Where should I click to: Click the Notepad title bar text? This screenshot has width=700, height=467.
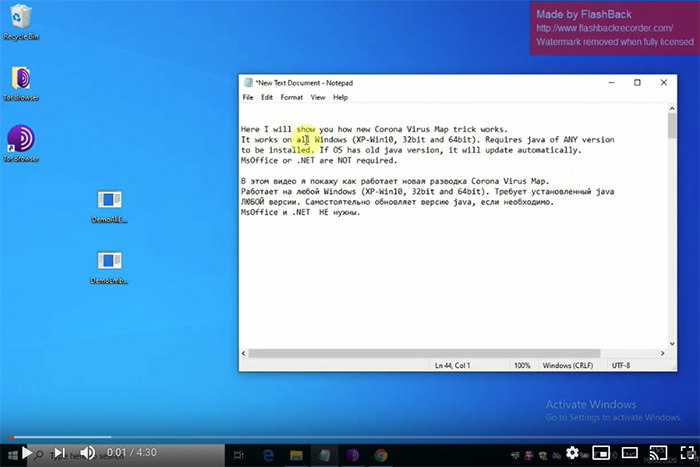tap(304, 83)
